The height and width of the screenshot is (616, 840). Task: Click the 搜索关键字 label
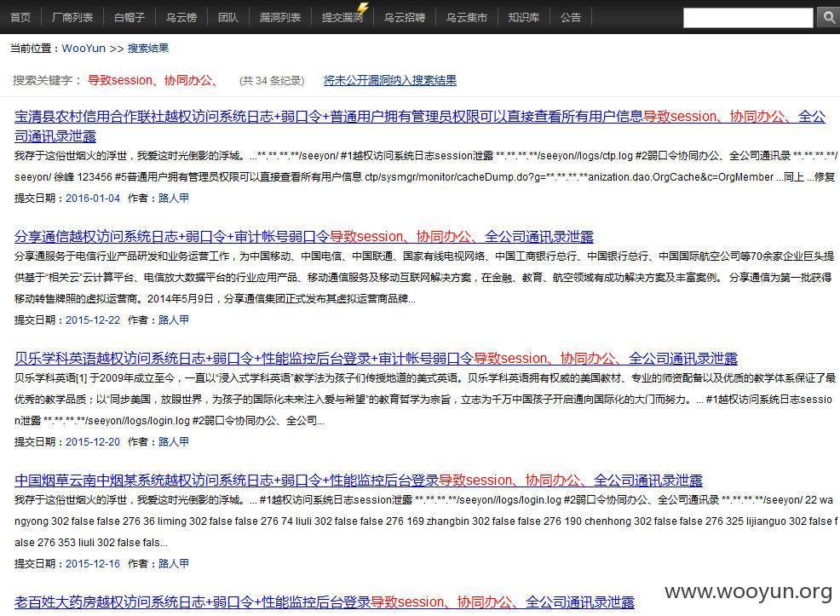click(x=47, y=80)
